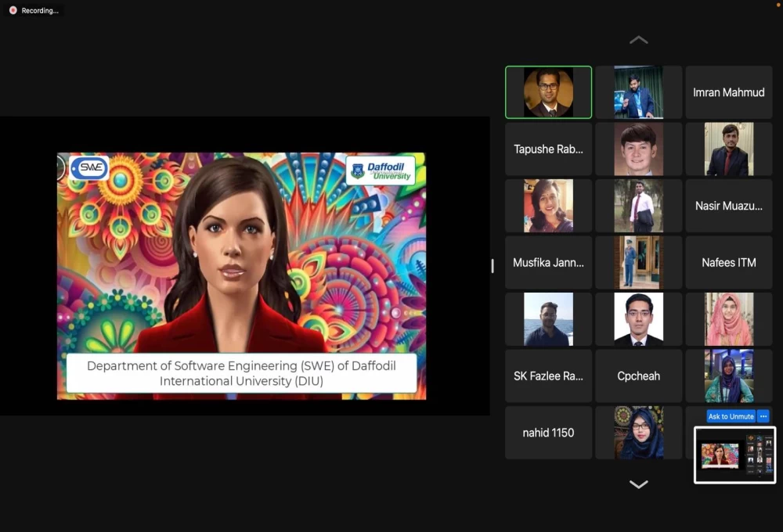Select the green-bordered active speaker tile
Screen dimensions: 783x532
click(x=548, y=92)
